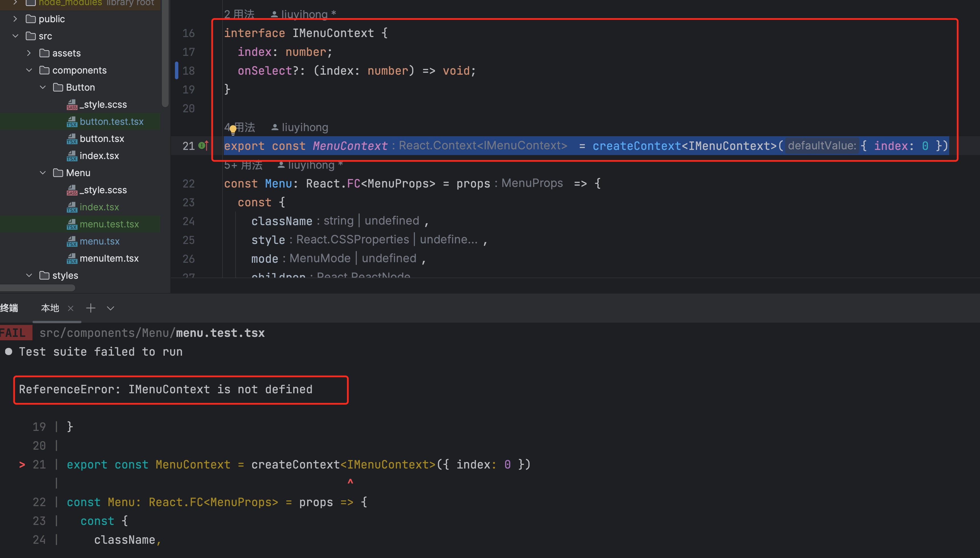Switch to the 本地 terminal tab
Screen dimensions: 980x558
coord(50,308)
